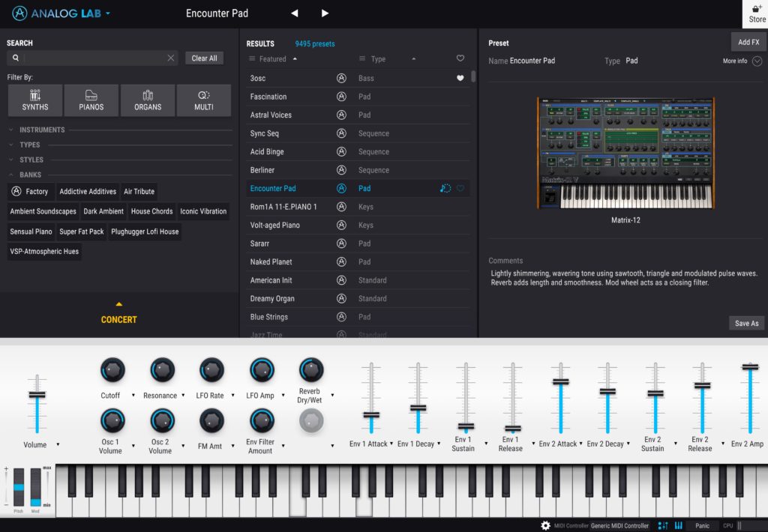This screenshot has height=532, width=768.
Task: Click the Reverb Dry/Wet knob
Action: [311, 370]
